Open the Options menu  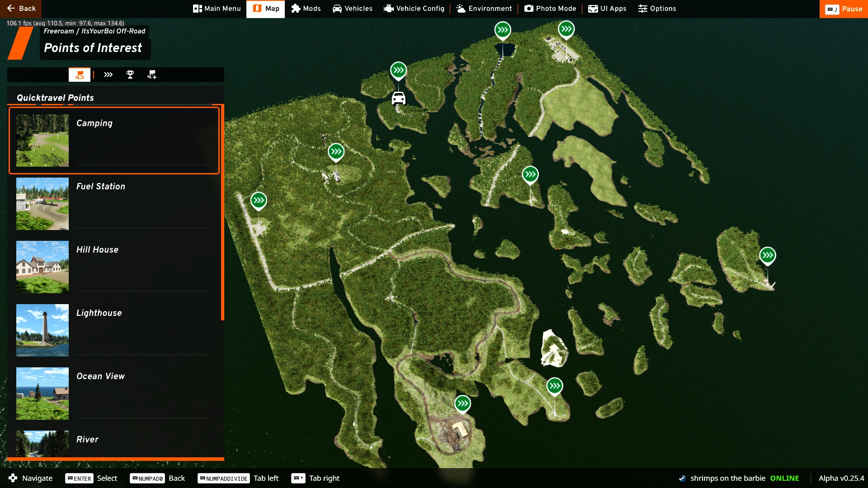coord(657,9)
